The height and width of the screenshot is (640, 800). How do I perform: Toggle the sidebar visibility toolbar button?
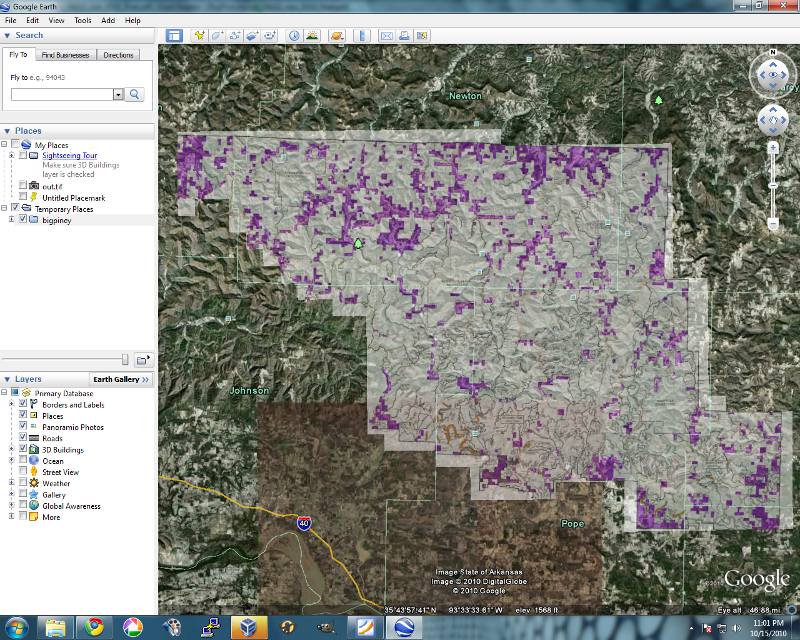tap(174, 36)
